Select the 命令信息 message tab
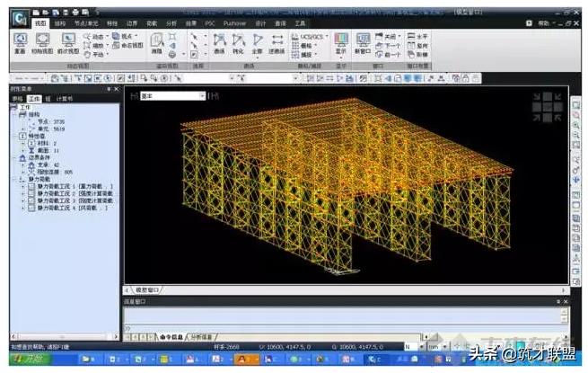This screenshot has height=373, width=588. point(171,337)
